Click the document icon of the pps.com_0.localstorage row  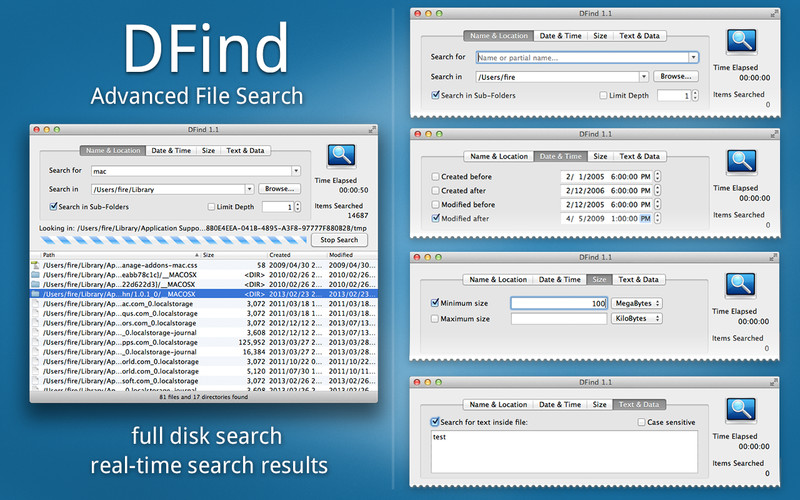pos(35,342)
